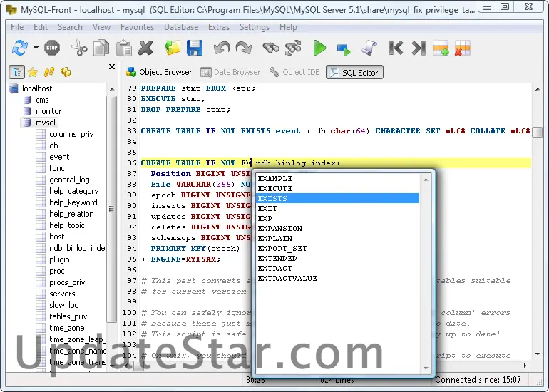The width and height of the screenshot is (549, 392).
Task: Click the Find binoculars icon
Action: pyautogui.click(x=271, y=48)
